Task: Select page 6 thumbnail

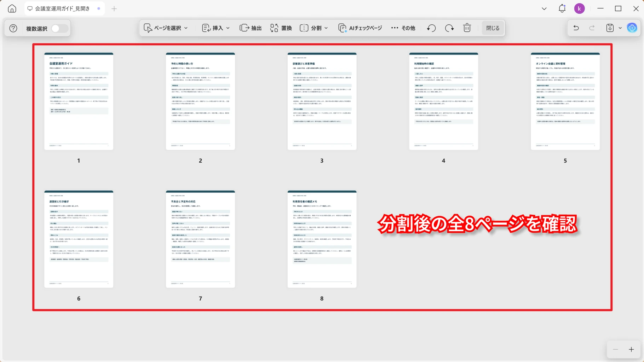Action: tap(79, 239)
